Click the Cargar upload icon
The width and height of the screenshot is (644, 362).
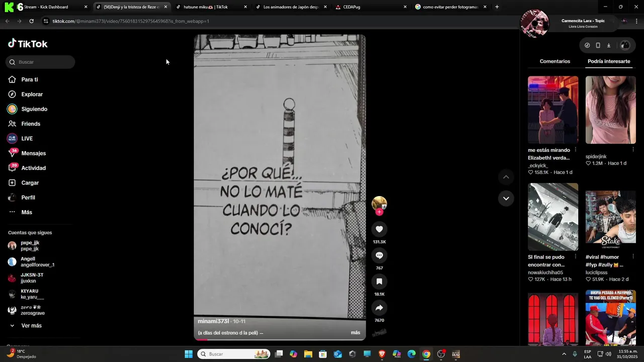click(x=12, y=183)
